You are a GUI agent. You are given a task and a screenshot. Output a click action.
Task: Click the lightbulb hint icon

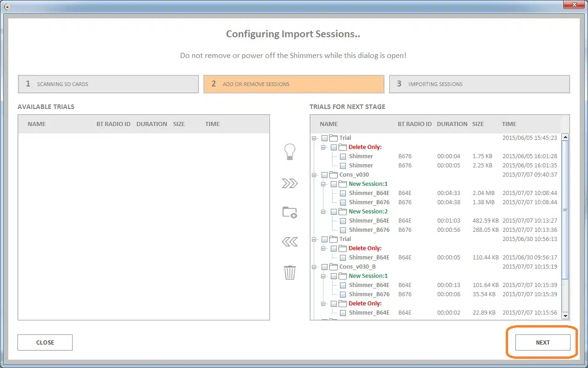[x=290, y=152]
